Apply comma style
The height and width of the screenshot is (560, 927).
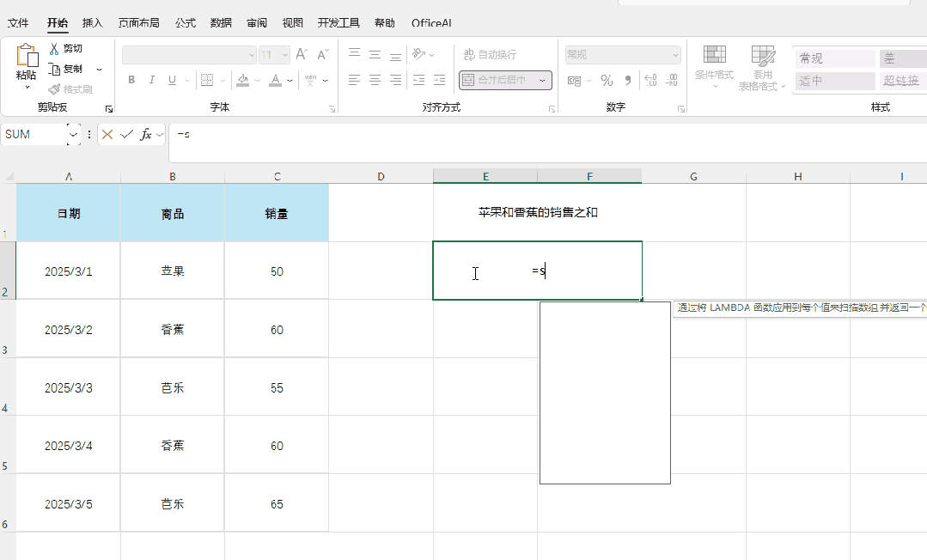coord(628,81)
